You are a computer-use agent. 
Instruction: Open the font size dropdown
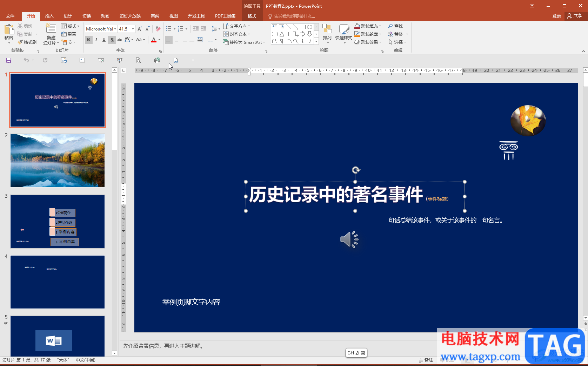point(133,29)
